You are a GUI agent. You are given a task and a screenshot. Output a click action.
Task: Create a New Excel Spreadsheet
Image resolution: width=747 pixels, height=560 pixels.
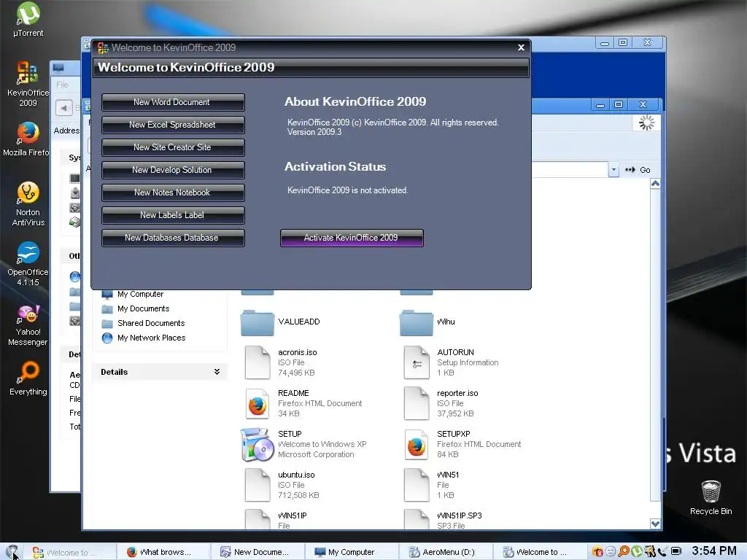click(173, 125)
